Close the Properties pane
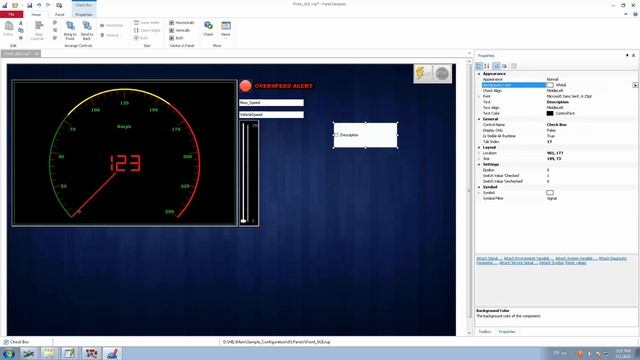 point(634,55)
